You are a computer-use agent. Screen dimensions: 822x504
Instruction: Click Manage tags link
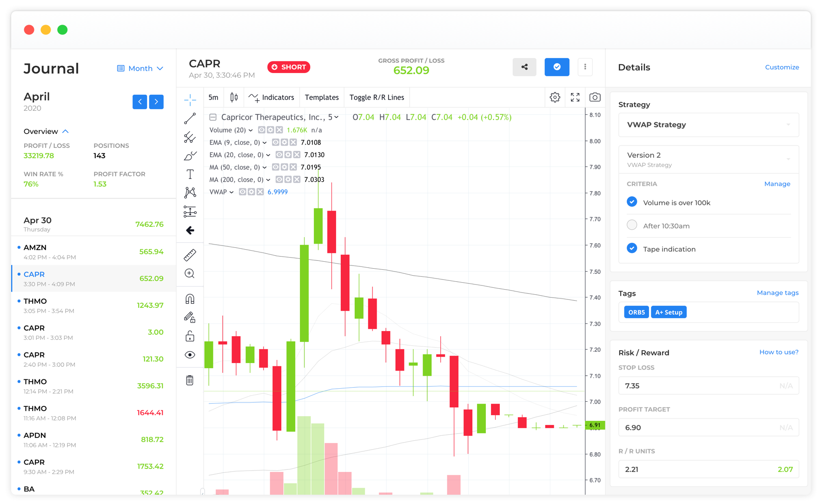777,292
